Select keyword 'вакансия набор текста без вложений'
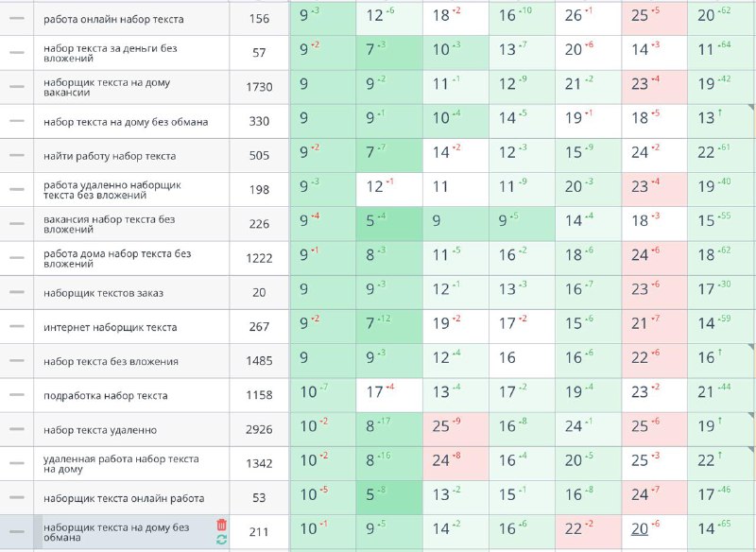The height and width of the screenshot is (552, 756). point(109,224)
